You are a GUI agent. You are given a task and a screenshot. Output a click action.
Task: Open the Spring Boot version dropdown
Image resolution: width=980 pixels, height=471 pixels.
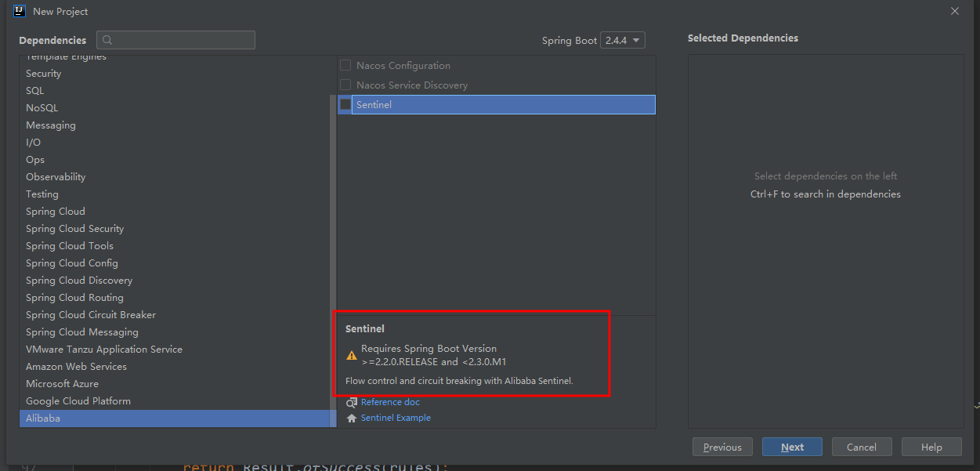623,40
